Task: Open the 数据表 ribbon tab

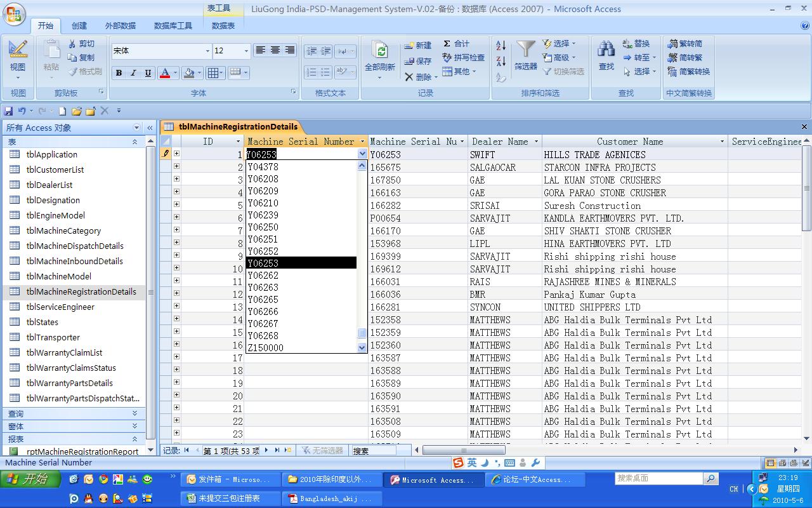Action: [223, 25]
